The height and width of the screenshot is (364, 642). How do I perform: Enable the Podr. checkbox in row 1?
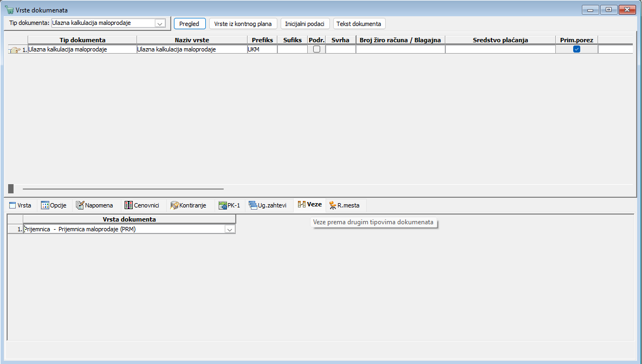pos(316,49)
